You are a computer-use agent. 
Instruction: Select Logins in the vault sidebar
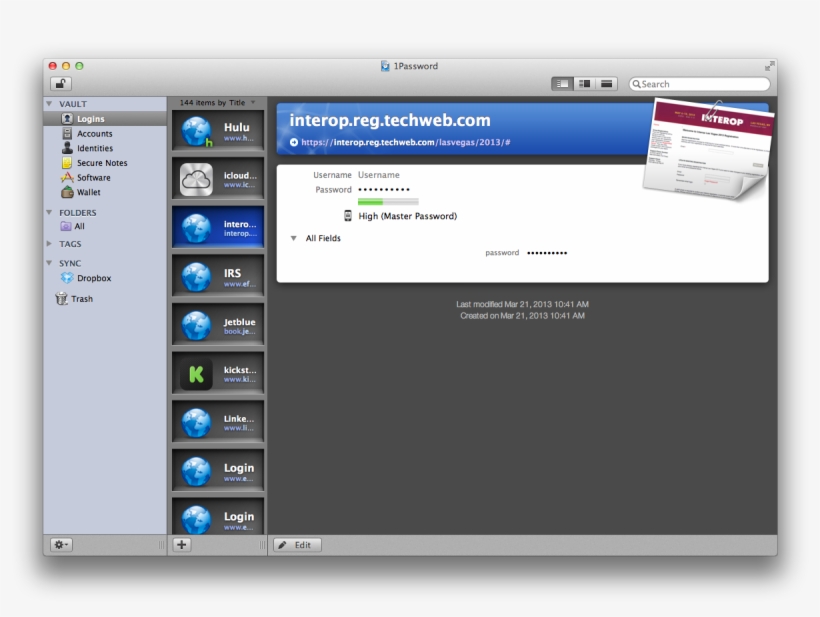tap(105, 119)
